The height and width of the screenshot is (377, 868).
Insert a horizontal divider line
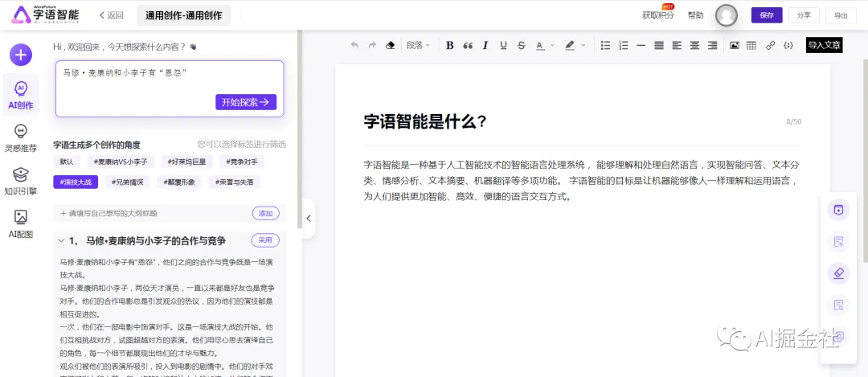point(641,45)
